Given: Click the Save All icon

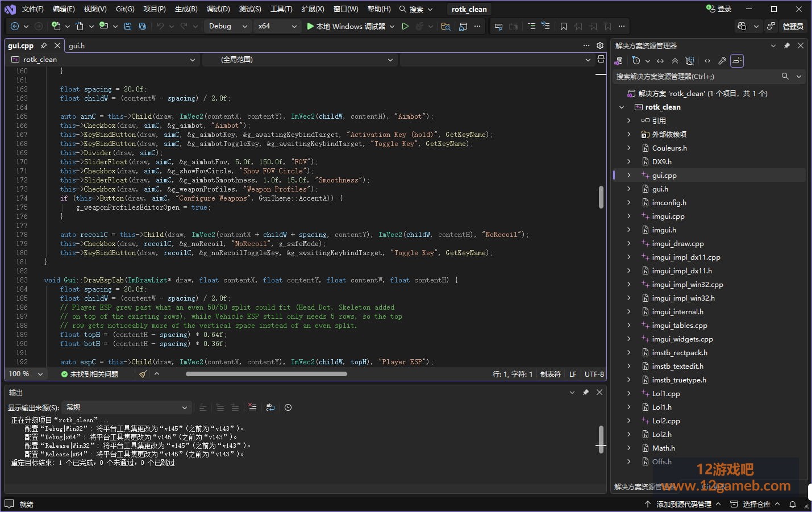Looking at the screenshot, I should (x=142, y=26).
